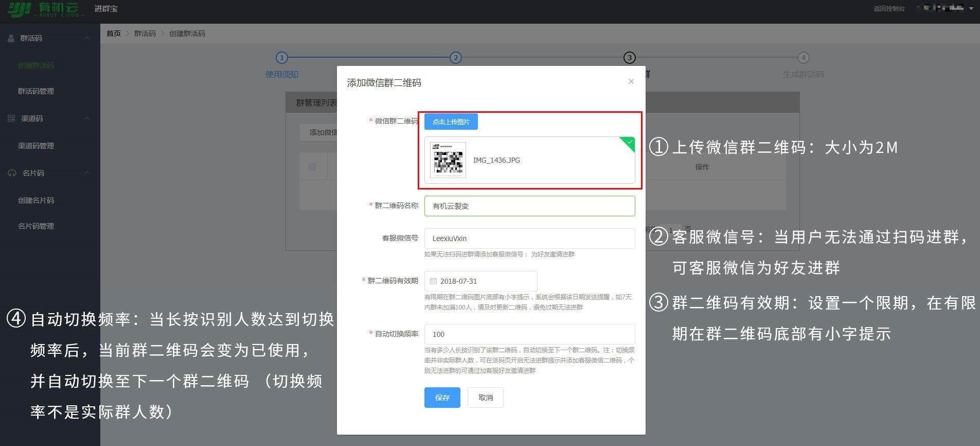Click the 保存 button
The image size is (980, 446).
[442, 398]
